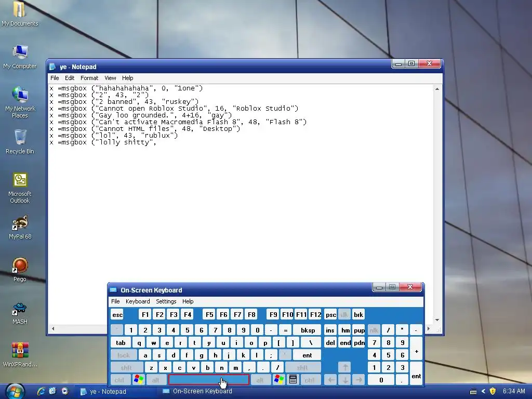The height and width of the screenshot is (399, 532).
Task: Open Notepad View menu
Action: click(x=110, y=78)
